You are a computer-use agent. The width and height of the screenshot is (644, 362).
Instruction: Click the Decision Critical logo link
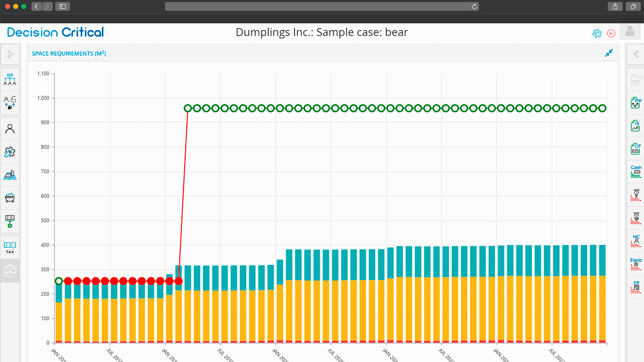pos(56,32)
